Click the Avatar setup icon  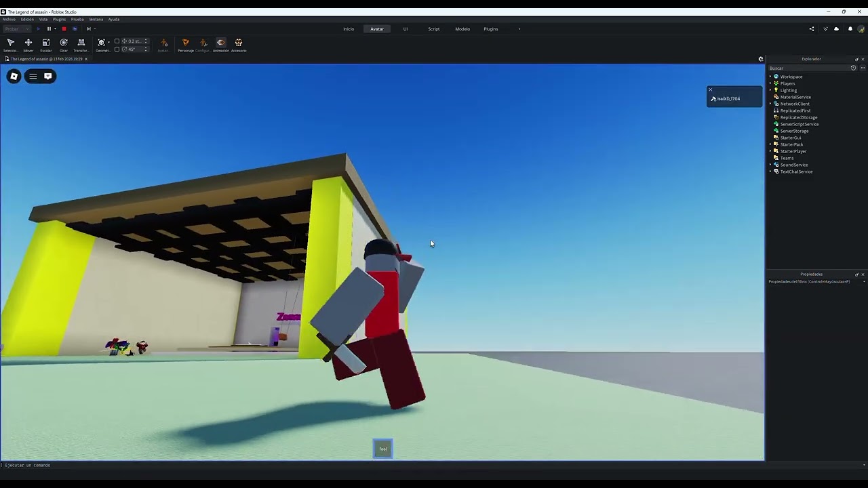163,45
